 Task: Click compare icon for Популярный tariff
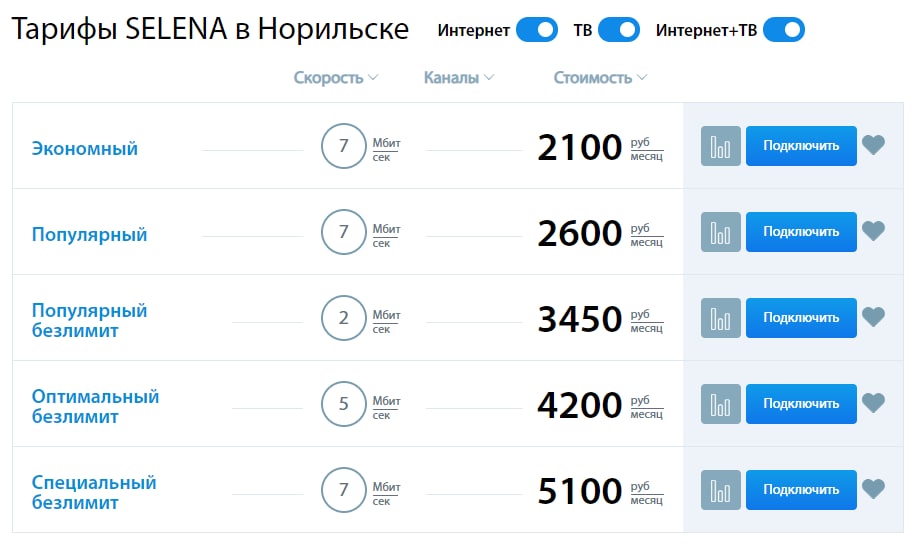pos(721,232)
